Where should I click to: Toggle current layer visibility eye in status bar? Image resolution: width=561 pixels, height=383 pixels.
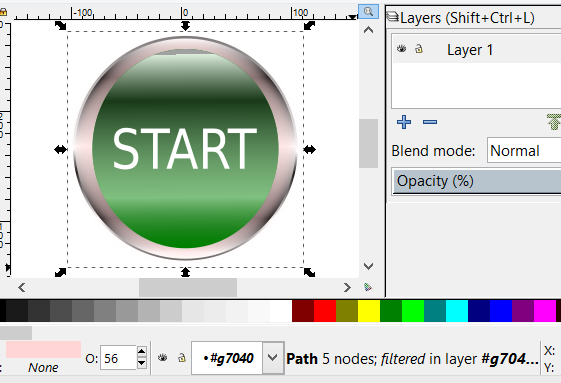pyautogui.click(x=162, y=358)
